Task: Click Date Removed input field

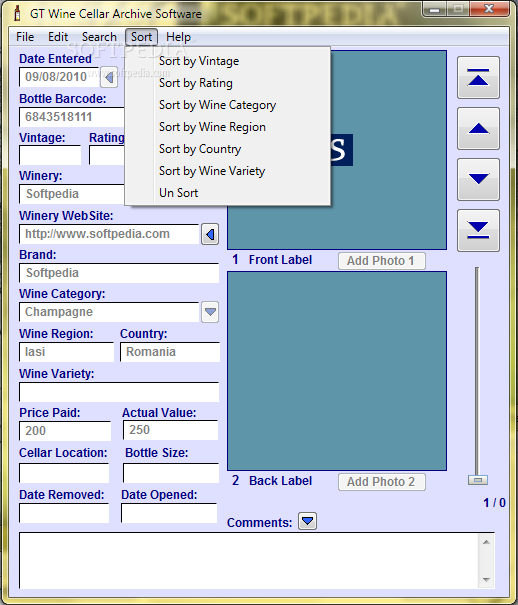Action: pos(64,513)
